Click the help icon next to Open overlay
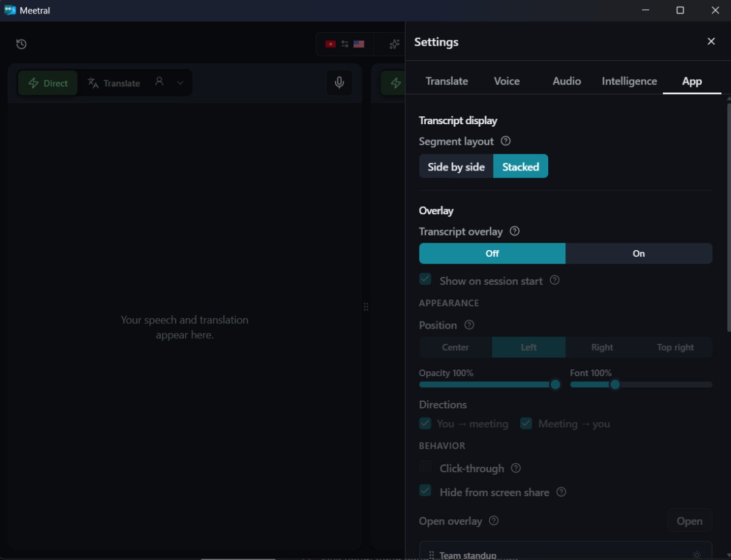 [494, 521]
